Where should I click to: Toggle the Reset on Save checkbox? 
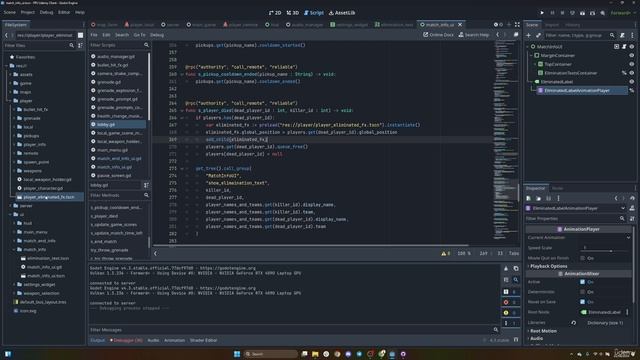[x=583, y=302]
